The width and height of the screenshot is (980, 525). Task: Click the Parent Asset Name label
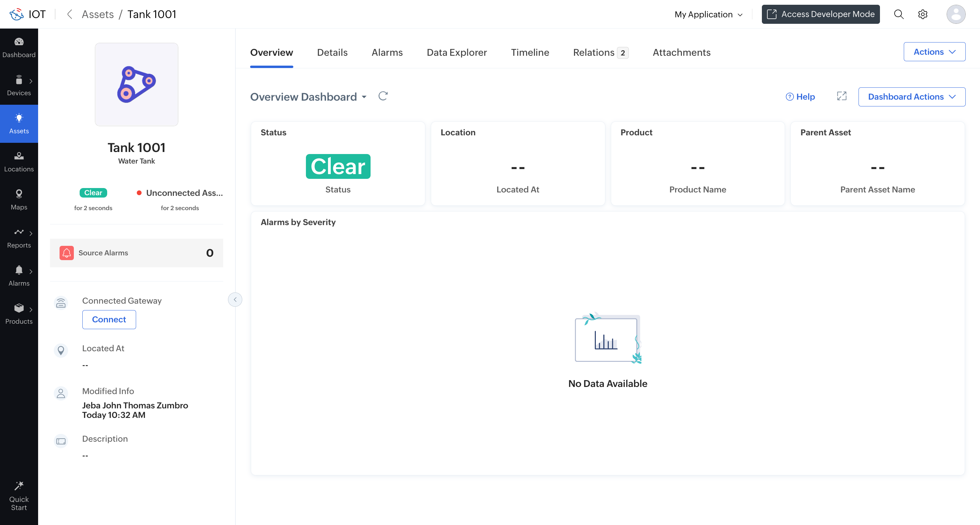tap(877, 189)
